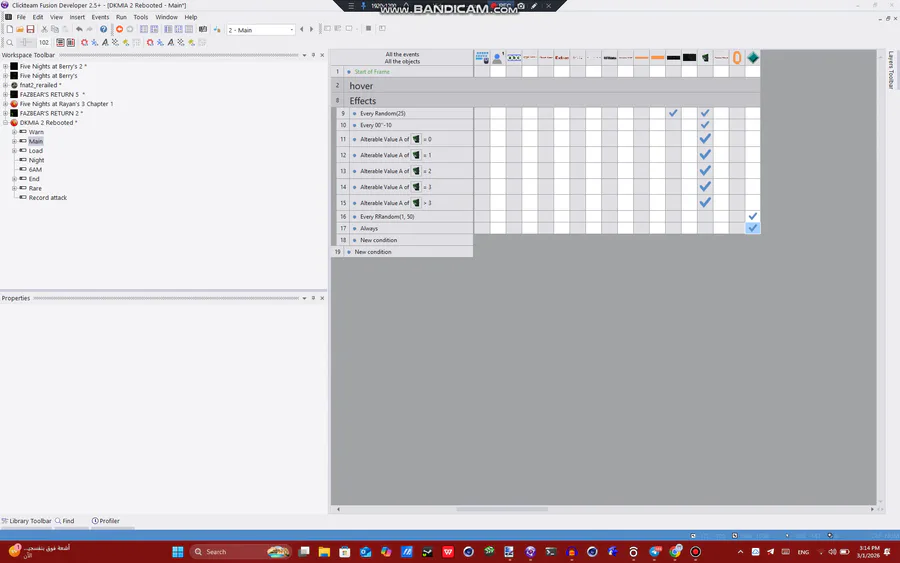Select the 'Every Random(25)' condition
The image size is (900, 563).
(x=382, y=113)
